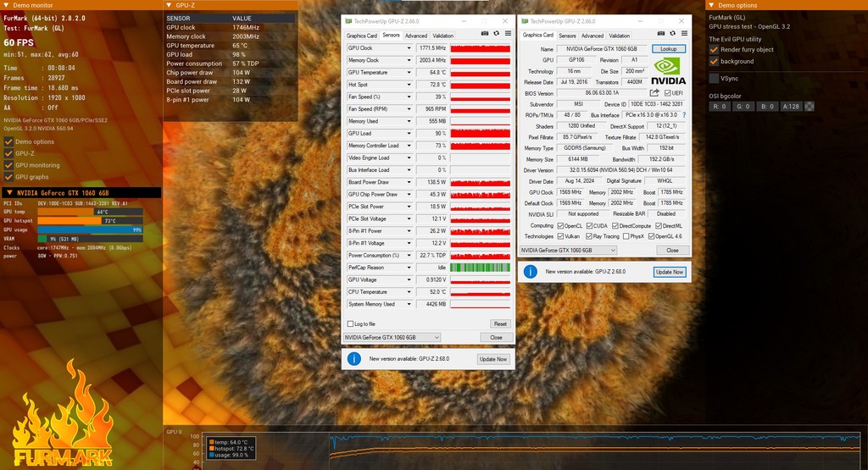Click Update Now in Graphics Card window
This screenshot has width=868, height=470.
670,272
